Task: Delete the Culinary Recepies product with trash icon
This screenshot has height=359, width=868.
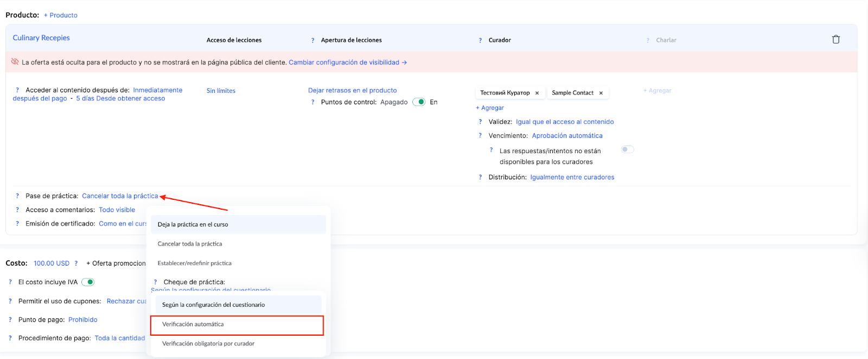Action: pyautogui.click(x=835, y=40)
